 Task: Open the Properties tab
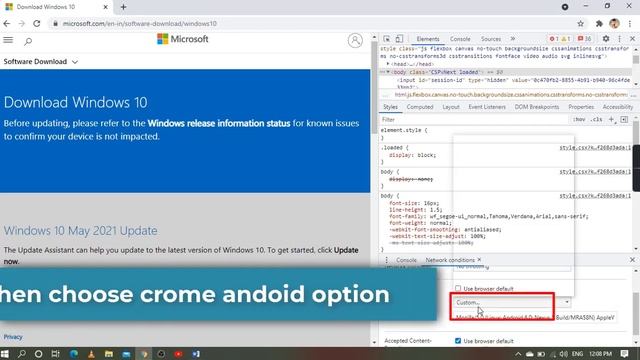(x=581, y=107)
